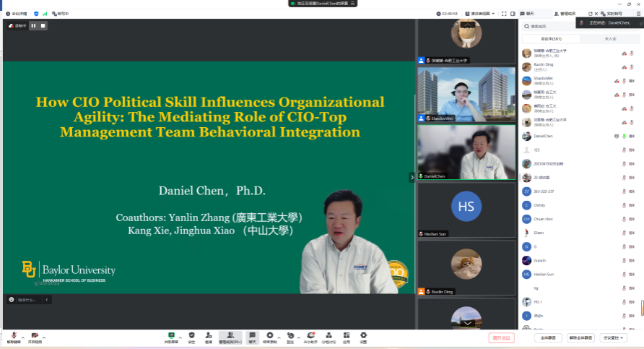644x349 pixels.
Task: Unmute microphone in bottom left corner
Action: (x=14, y=337)
